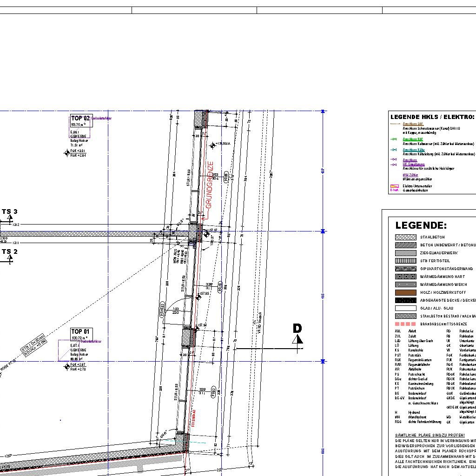
Task: Click the Elektro-Unterverteiler legend symbol
Action: click(x=394, y=186)
